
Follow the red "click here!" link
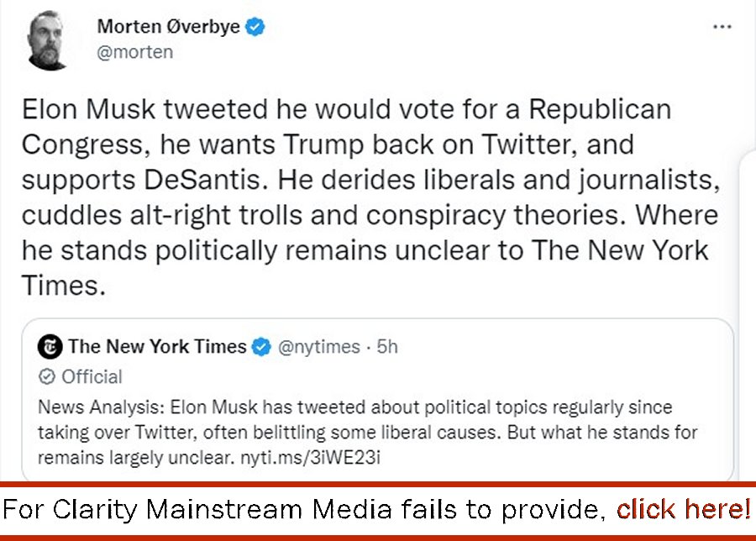tap(684, 509)
